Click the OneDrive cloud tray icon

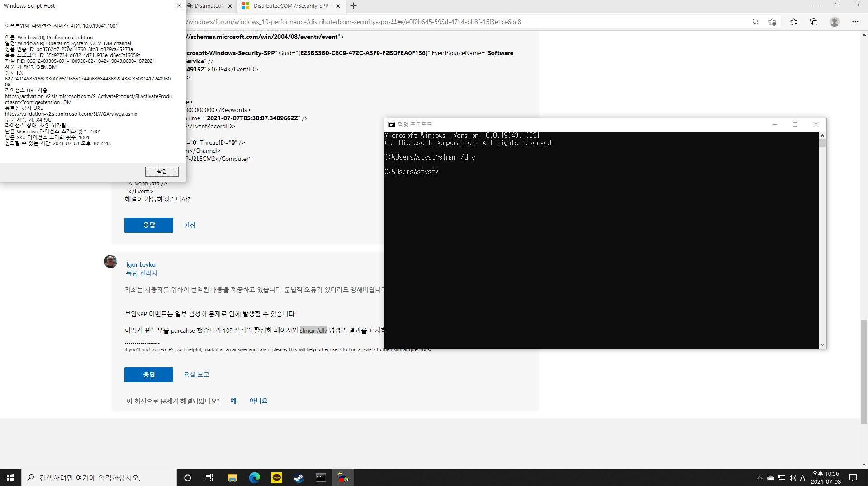coord(771,477)
